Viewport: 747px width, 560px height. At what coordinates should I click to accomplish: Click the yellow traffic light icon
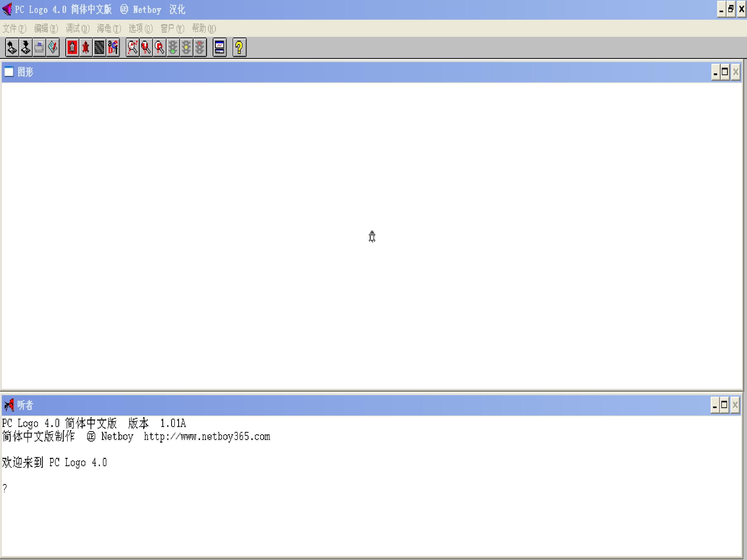pos(186,47)
